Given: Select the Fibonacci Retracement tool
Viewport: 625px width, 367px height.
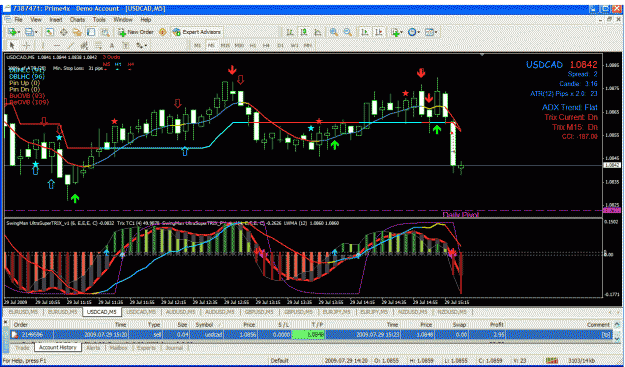Looking at the screenshot, I should 98,45.
